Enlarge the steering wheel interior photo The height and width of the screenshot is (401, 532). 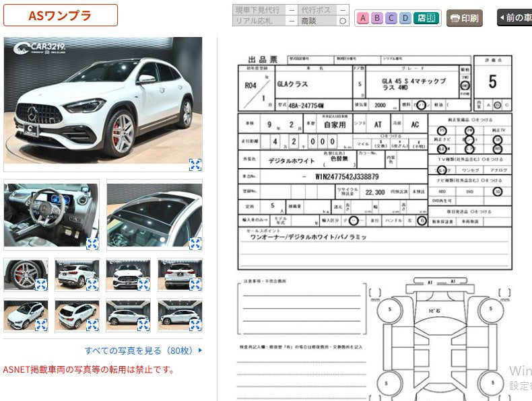(92, 243)
